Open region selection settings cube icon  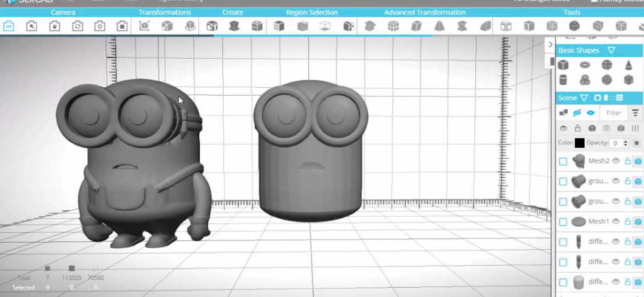(349, 26)
